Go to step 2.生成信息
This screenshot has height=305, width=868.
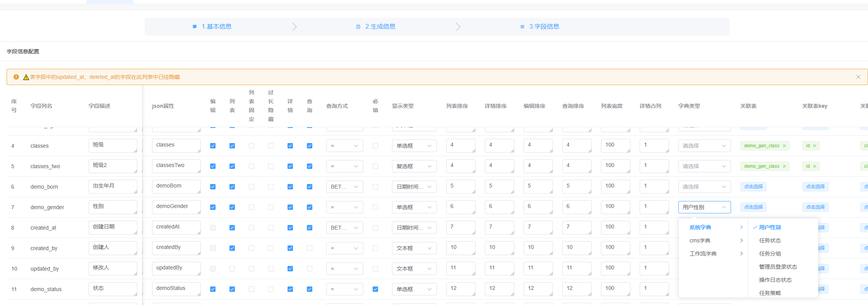point(380,26)
